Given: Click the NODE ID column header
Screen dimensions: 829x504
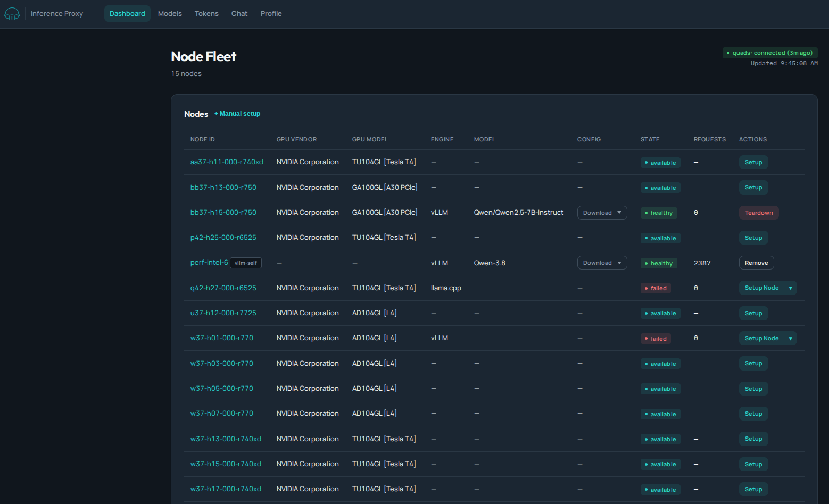Looking at the screenshot, I should pyautogui.click(x=203, y=139).
